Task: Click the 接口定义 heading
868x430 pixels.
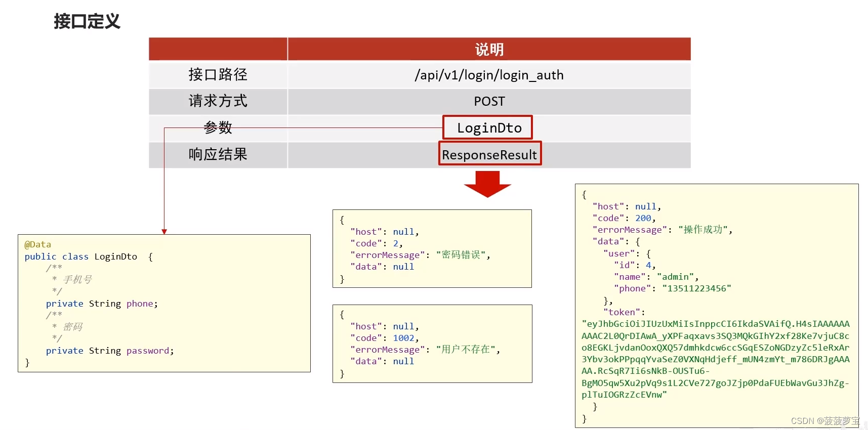Action: point(87,21)
